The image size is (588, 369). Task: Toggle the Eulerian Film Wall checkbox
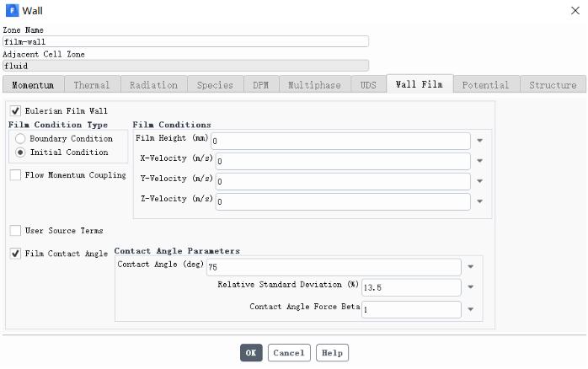coord(16,110)
